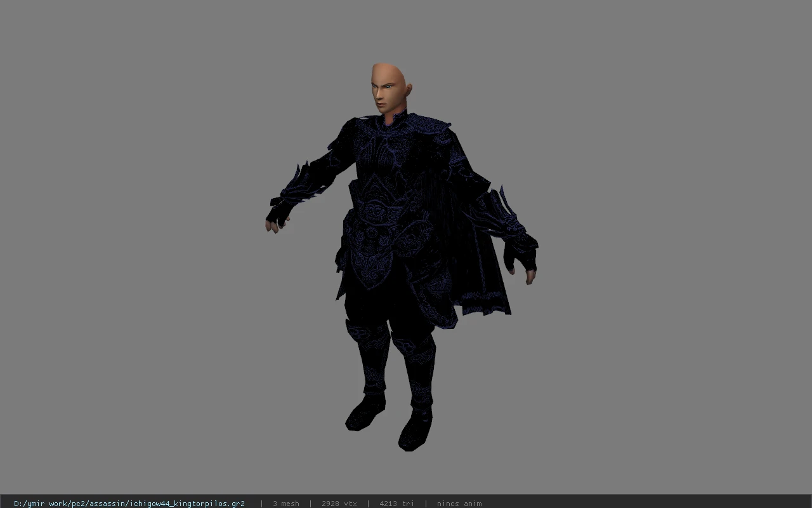Click the file path ichigow44_kingtorpilos.gr2 in status bar
Image resolution: width=812 pixels, height=508 pixels.
(129, 504)
